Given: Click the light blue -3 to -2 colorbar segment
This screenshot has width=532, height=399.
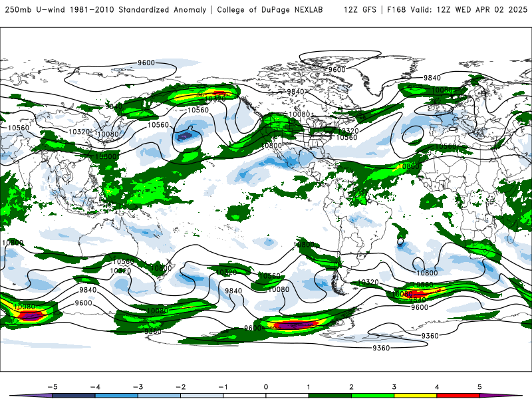Looking at the screenshot, I should pyautogui.click(x=159, y=396).
